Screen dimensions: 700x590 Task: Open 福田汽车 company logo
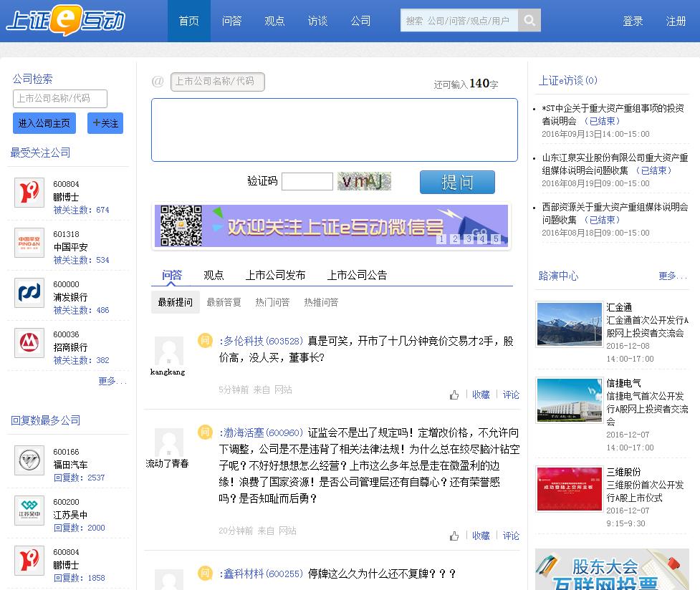29,460
